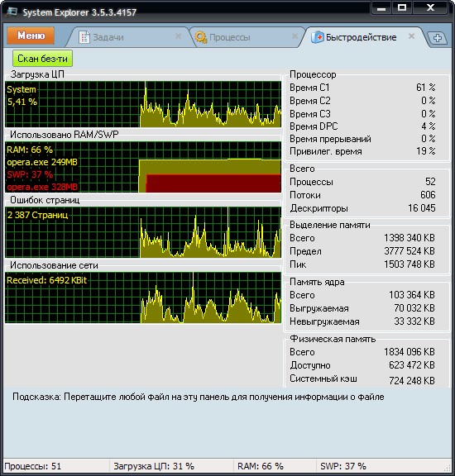Click the Дескрипторы value 16 045
The width and height of the screenshot is (455, 476).
[x=422, y=208]
